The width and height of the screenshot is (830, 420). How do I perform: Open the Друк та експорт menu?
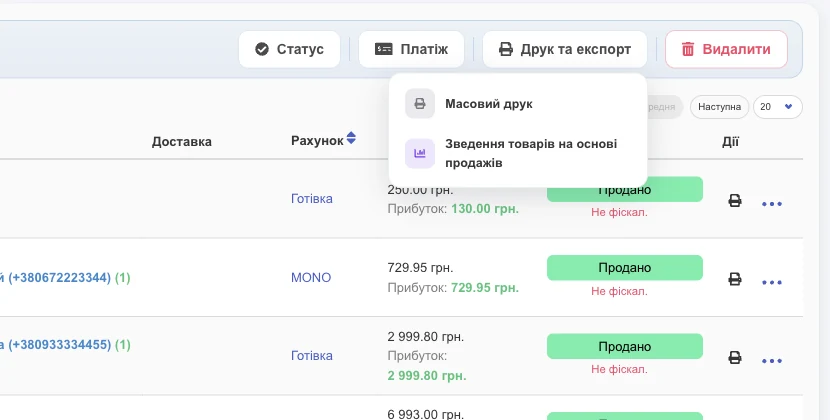click(565, 49)
